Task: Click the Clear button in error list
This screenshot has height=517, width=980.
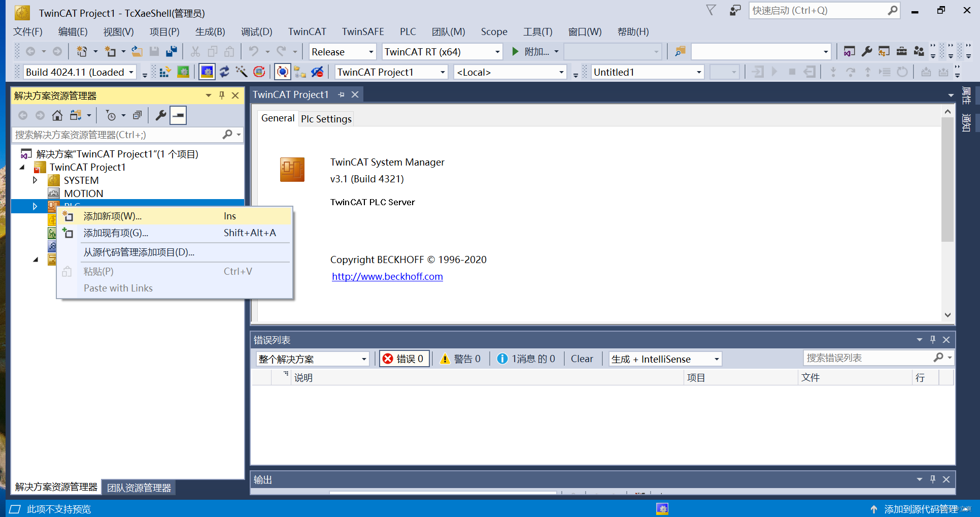Action: coord(582,359)
